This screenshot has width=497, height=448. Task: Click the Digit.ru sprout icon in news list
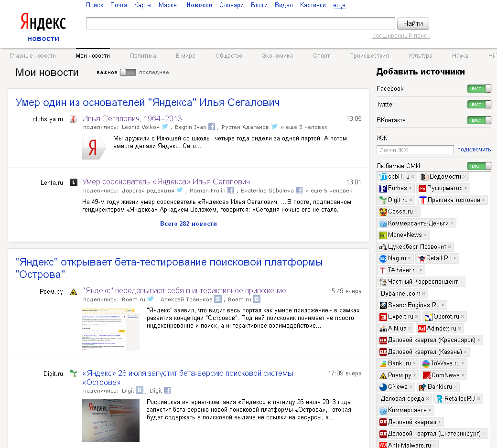point(74,373)
